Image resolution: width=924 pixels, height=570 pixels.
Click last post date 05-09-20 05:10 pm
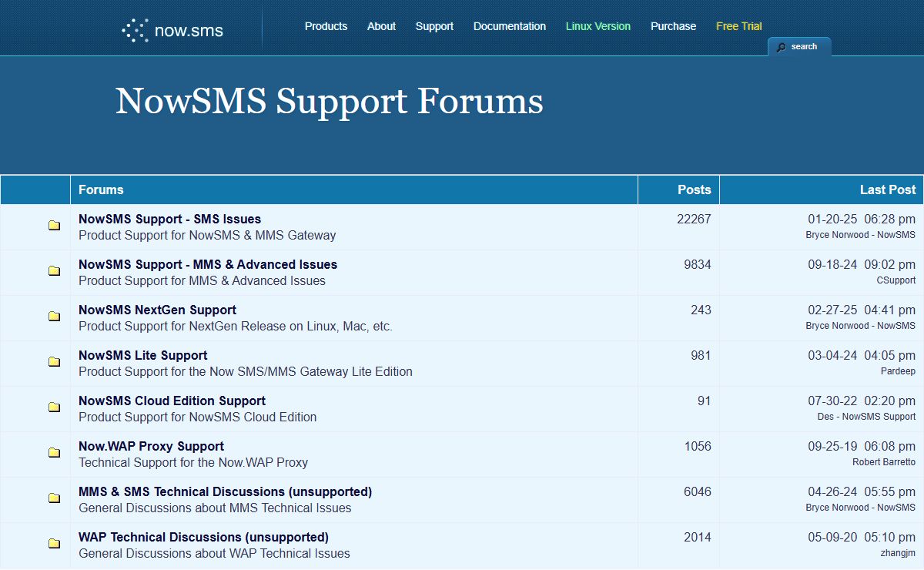click(862, 538)
